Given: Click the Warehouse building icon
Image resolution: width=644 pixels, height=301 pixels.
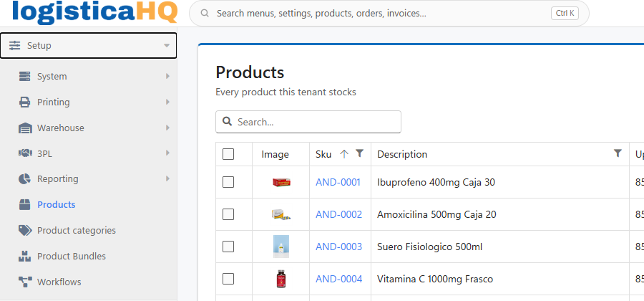Looking at the screenshot, I should tap(25, 128).
